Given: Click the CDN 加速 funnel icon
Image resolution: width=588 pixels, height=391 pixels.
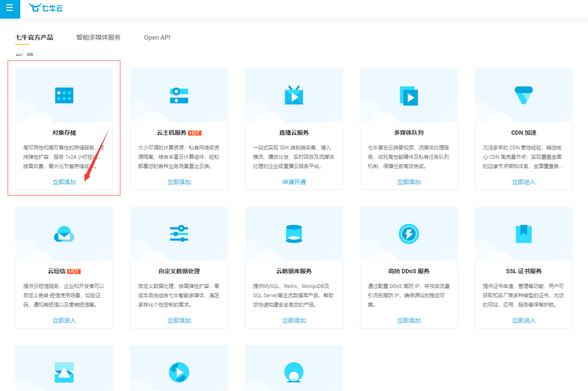Looking at the screenshot, I should 524,95.
